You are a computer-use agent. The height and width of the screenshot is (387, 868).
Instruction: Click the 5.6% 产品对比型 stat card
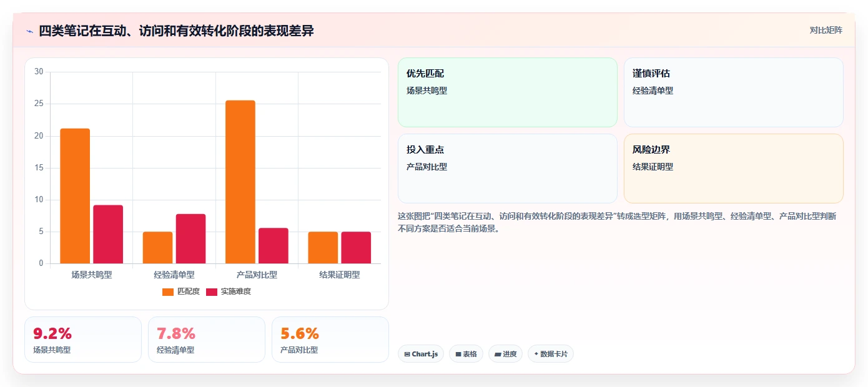(x=330, y=340)
